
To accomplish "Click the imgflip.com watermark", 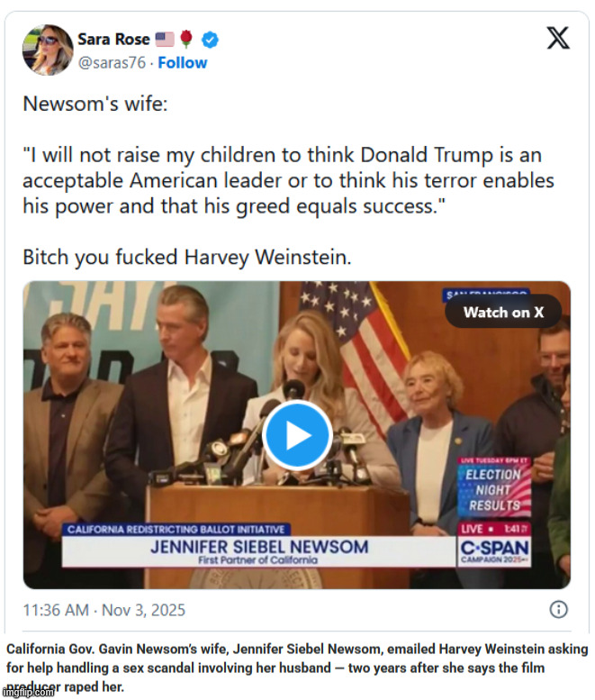I will click(28, 692).
